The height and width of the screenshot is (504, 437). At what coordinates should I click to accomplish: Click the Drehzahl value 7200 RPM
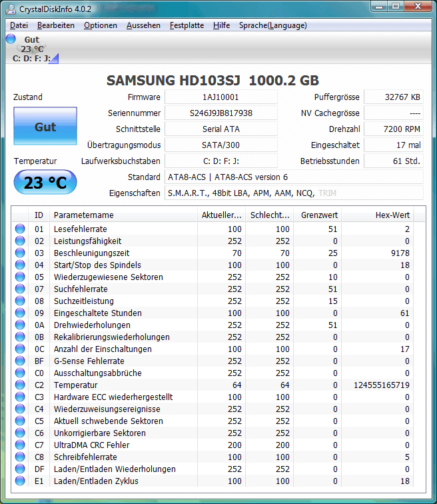[x=393, y=129]
